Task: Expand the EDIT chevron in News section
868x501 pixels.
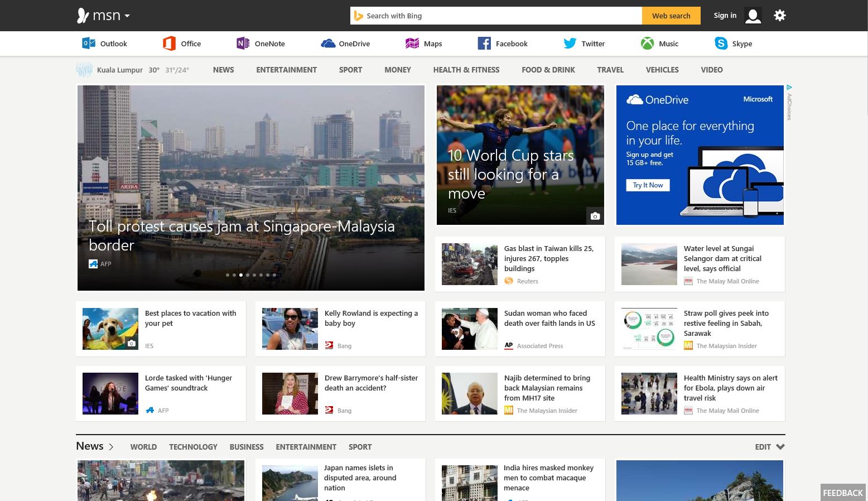Action: pyautogui.click(x=780, y=446)
